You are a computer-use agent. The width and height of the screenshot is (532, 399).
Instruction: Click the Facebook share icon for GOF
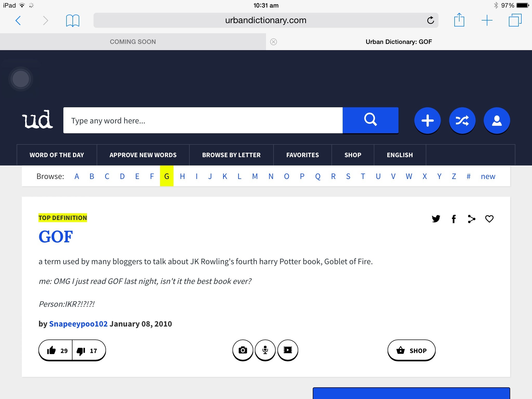click(454, 219)
